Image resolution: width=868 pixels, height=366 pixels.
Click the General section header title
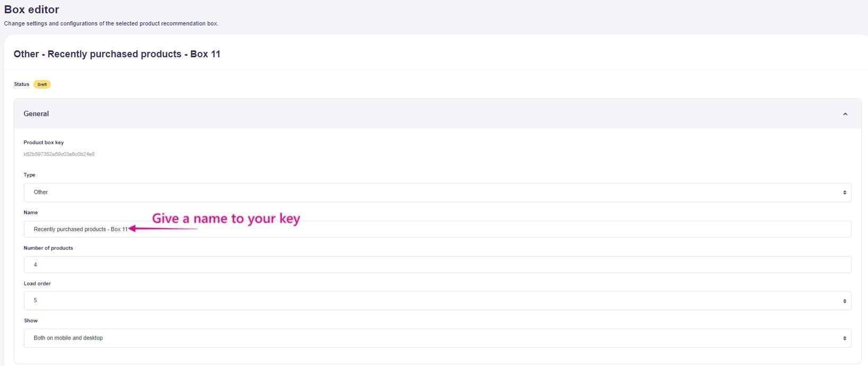click(x=36, y=114)
